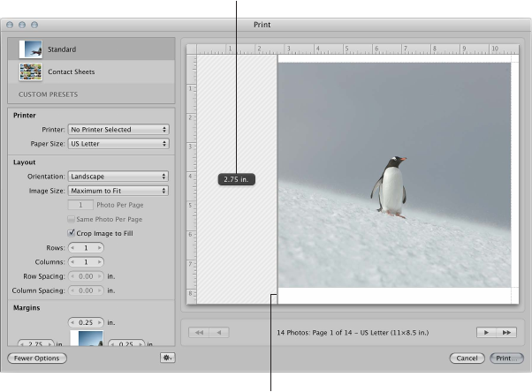
Task: Go to the first page arrow button
Action: pos(201,333)
